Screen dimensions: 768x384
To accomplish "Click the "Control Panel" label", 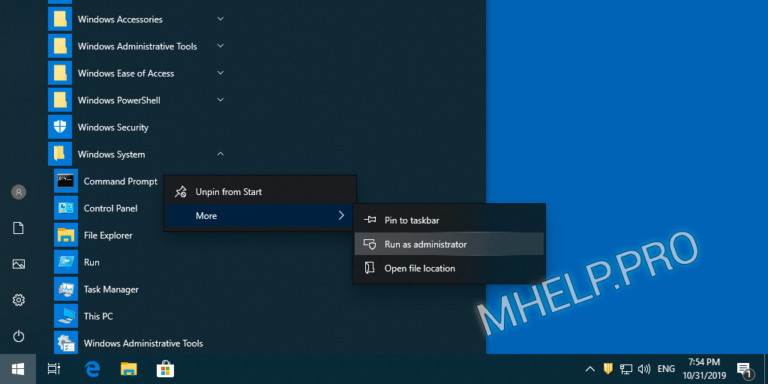I will click(110, 208).
